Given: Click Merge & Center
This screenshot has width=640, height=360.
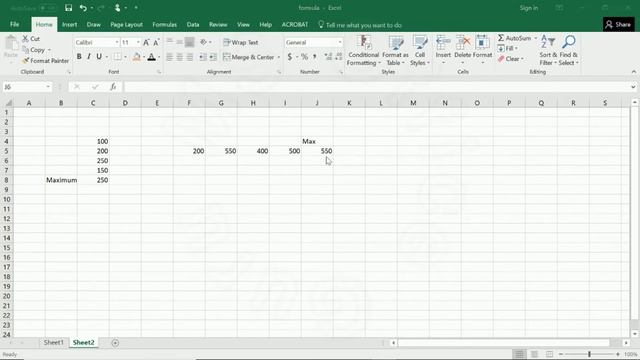Looking at the screenshot, I should click(x=249, y=57).
